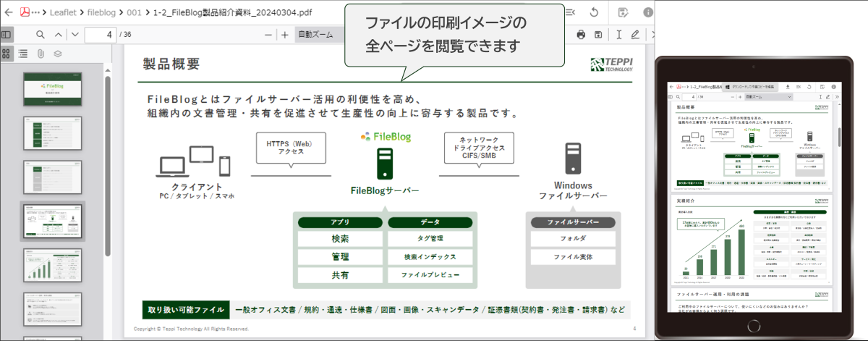Open the 自動ズーム zoom dropdown
The height and width of the screenshot is (341, 868).
point(321,34)
